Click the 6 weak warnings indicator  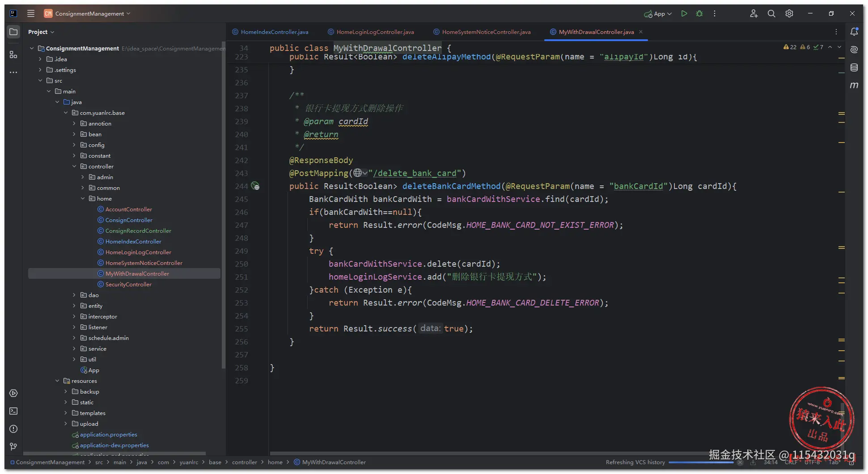point(805,47)
